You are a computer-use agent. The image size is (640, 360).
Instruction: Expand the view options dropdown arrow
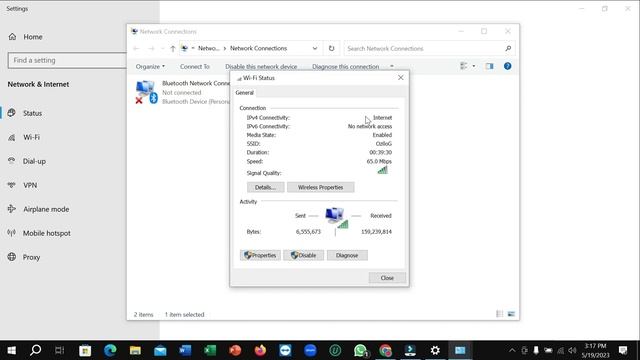click(x=473, y=66)
